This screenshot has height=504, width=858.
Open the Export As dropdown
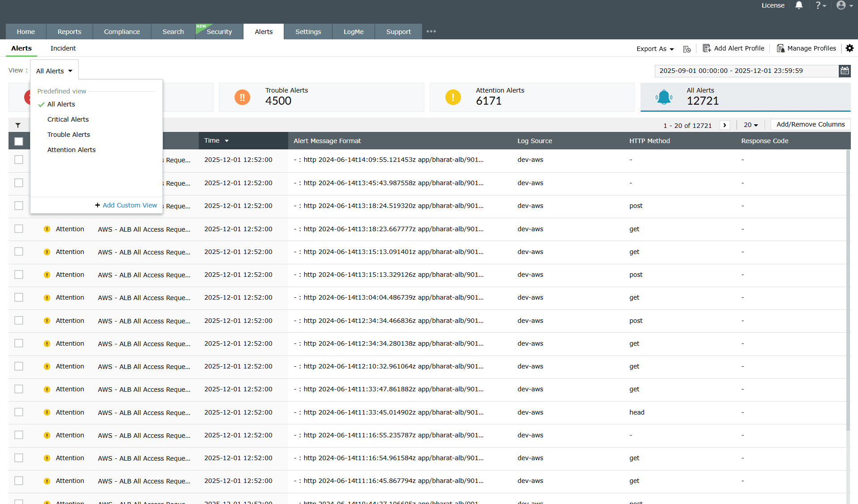[654, 48]
